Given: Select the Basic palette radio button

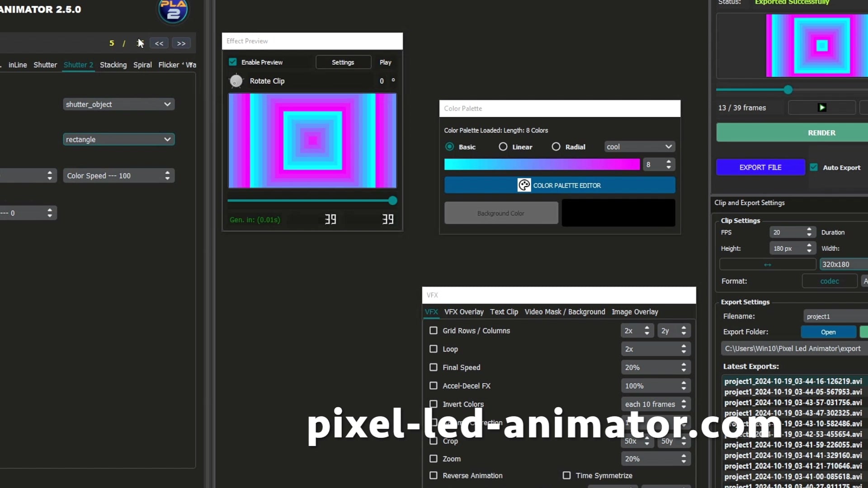Looking at the screenshot, I should pos(449,146).
